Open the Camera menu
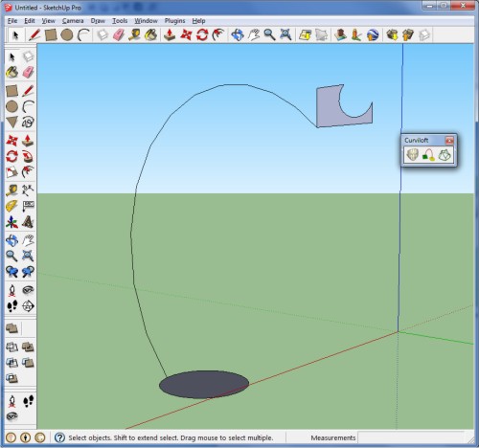479x448 pixels. (x=73, y=21)
